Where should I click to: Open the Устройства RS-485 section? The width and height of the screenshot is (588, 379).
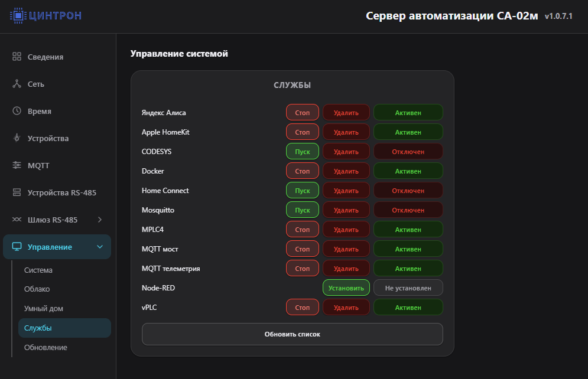tap(58, 192)
